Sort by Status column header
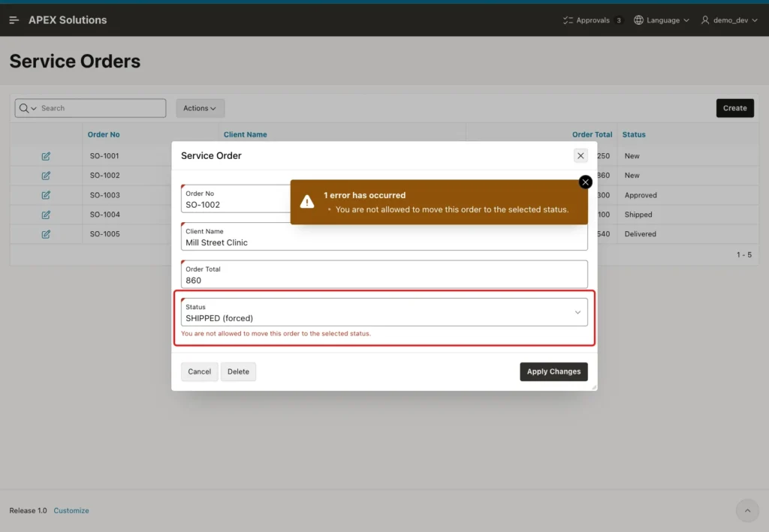 (634, 134)
